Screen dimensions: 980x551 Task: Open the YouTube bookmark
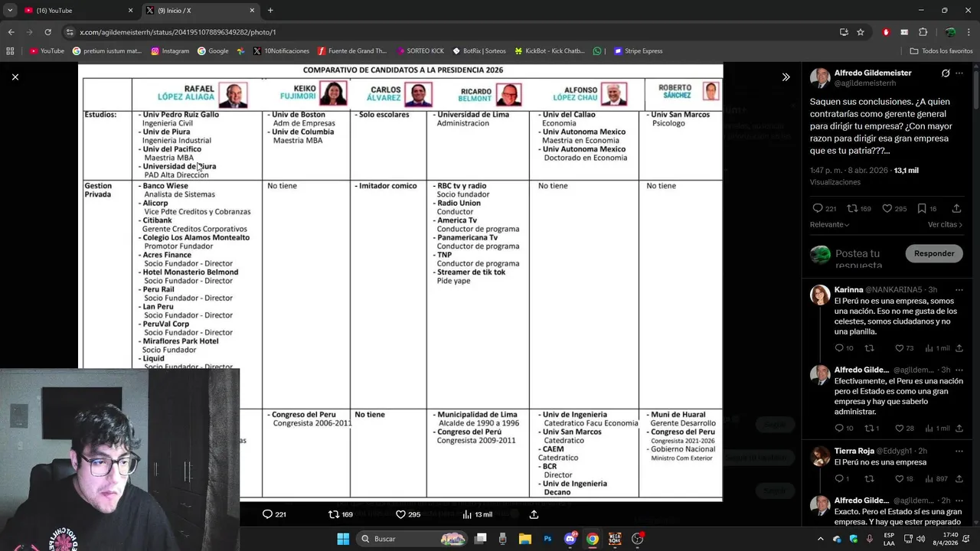(x=47, y=51)
